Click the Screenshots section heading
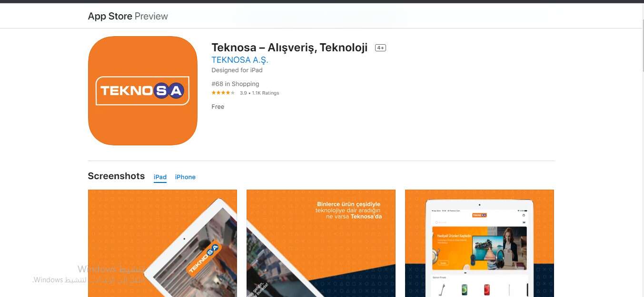 pyautogui.click(x=116, y=176)
